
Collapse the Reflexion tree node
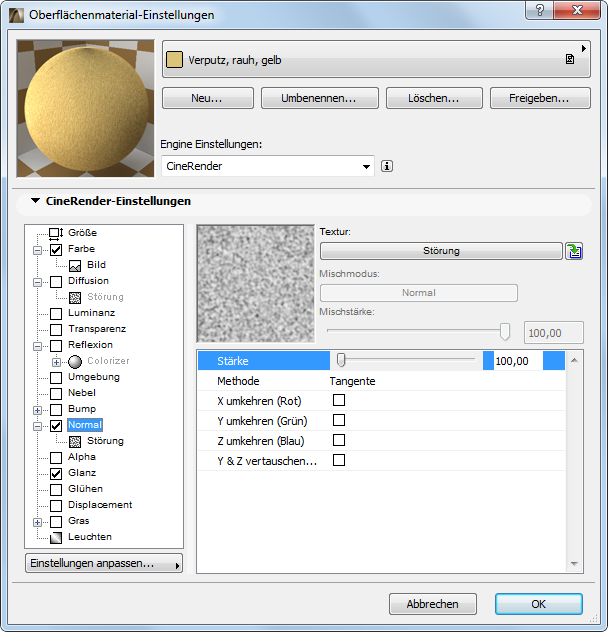point(37,346)
